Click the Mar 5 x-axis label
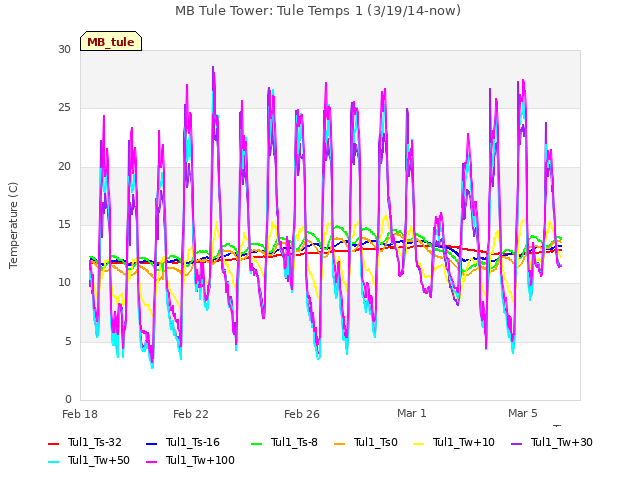This screenshot has height=480, width=640. coord(523,413)
